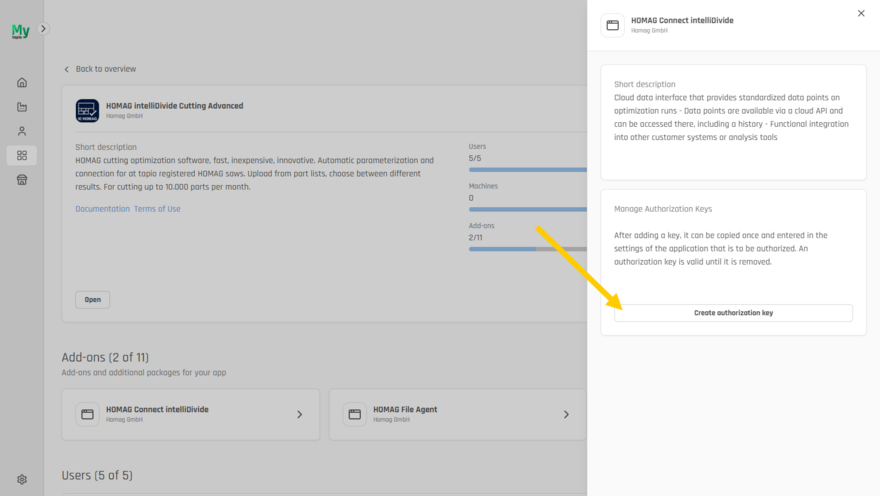Select the Add-ons (2 of 11) heading
The width and height of the screenshot is (880, 496).
[105, 357]
